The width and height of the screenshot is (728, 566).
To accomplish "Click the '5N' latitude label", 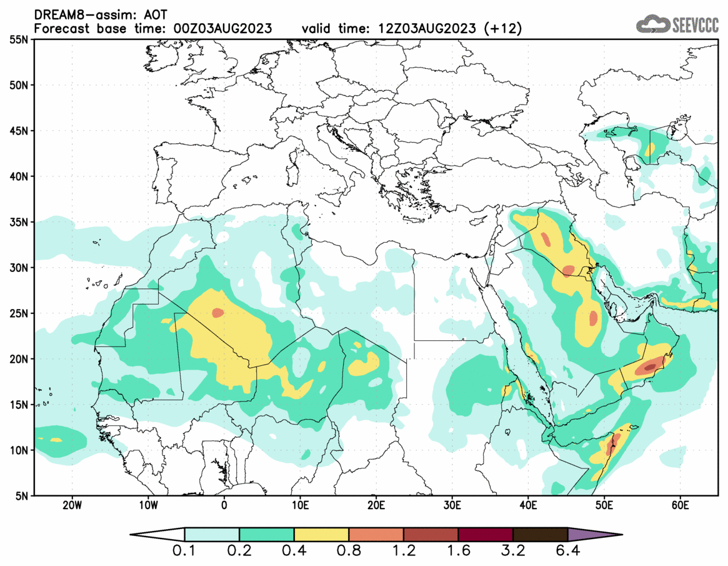I will click(x=22, y=496).
